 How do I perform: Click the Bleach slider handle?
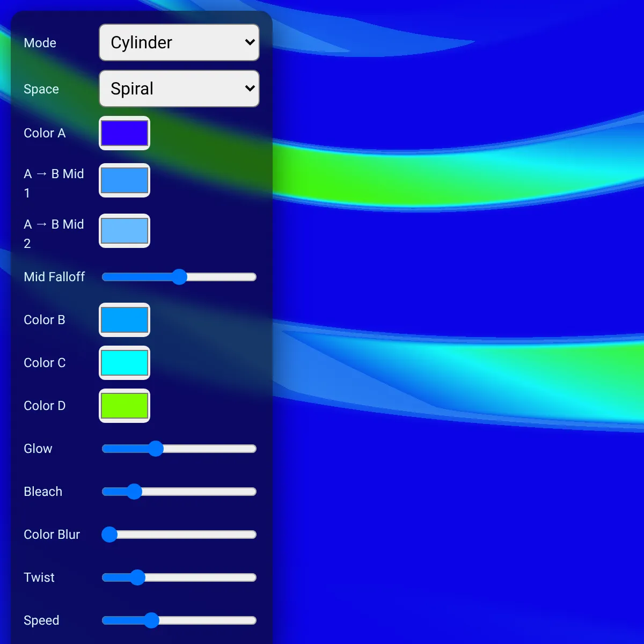134,492
